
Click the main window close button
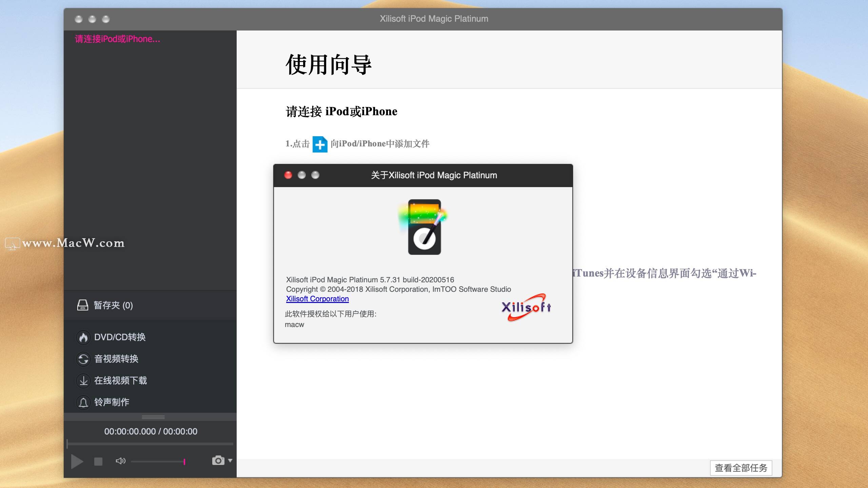click(x=79, y=19)
